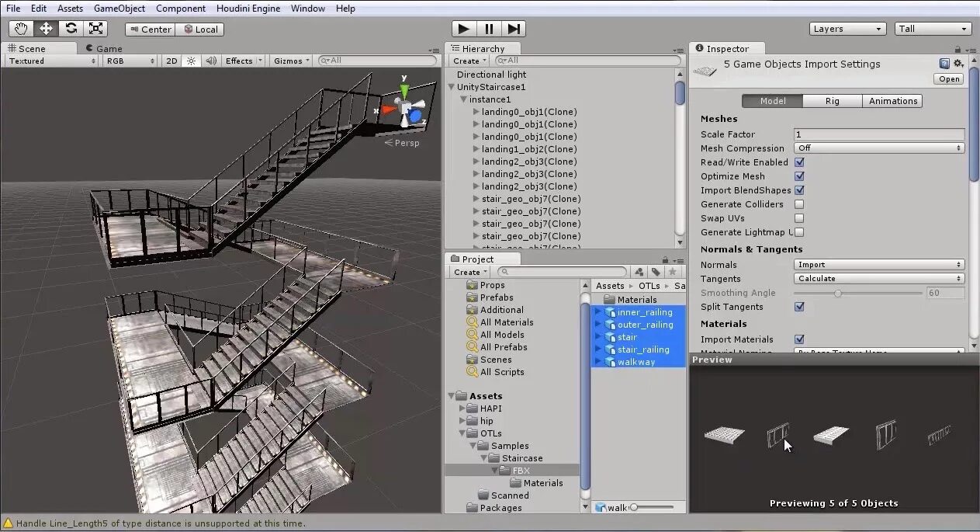This screenshot has height=532, width=980.
Task: Switch to the Animations tab
Action: tap(892, 100)
